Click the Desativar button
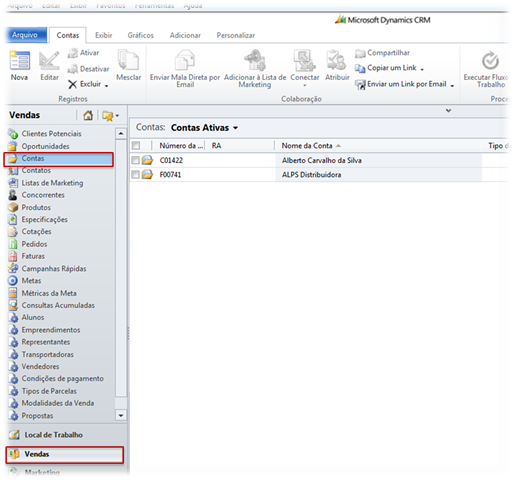Viewport: 514px width, 480px height. (88, 69)
